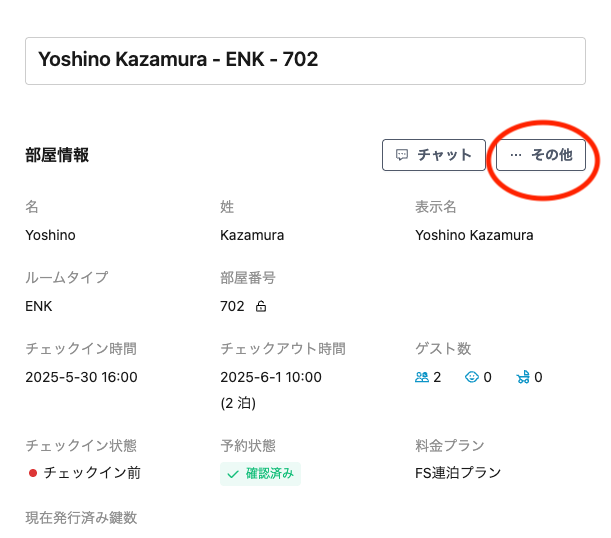Click the 確認済み reservation status badge

pos(260,474)
